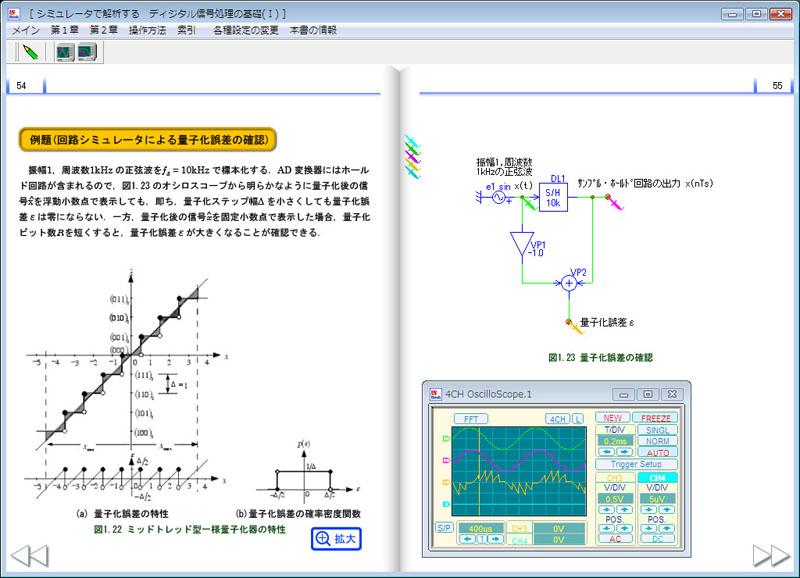
Task: Click the yellow example title banner
Action: tap(148, 140)
